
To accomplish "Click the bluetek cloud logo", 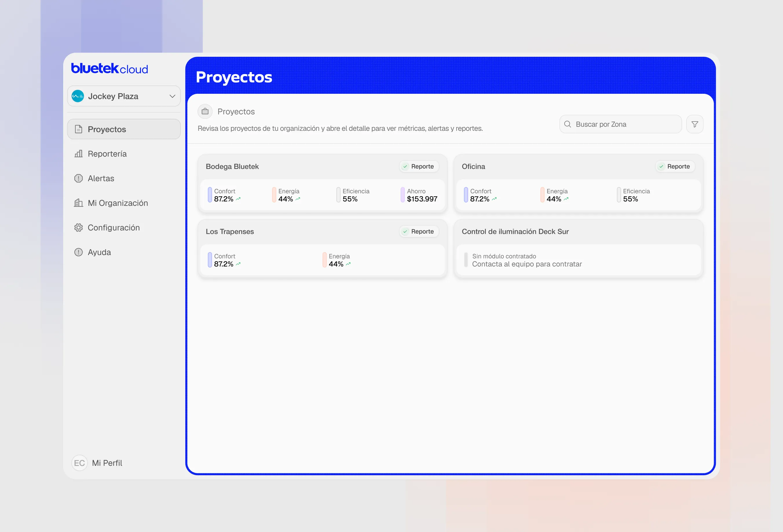I will point(109,69).
